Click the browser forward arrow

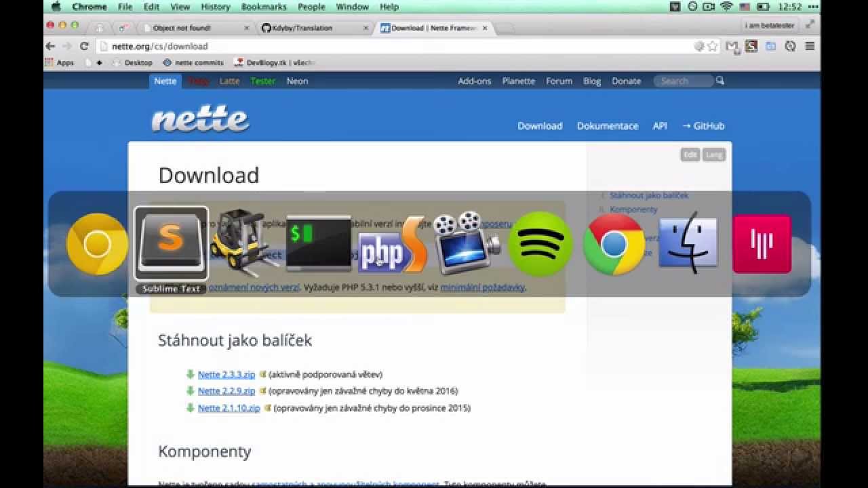pos(66,46)
